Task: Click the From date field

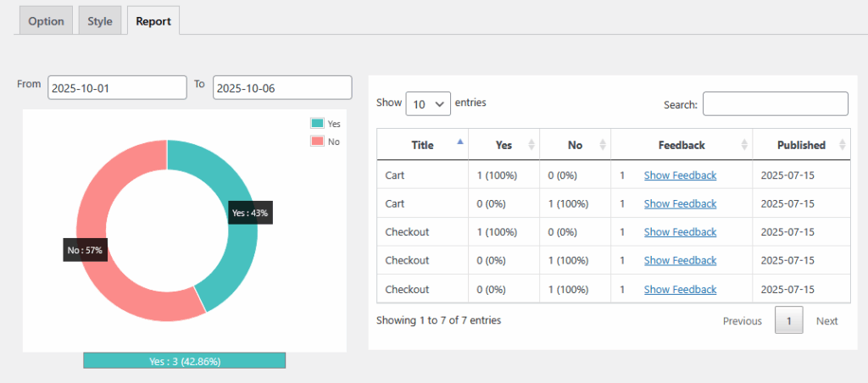Action: 117,87
